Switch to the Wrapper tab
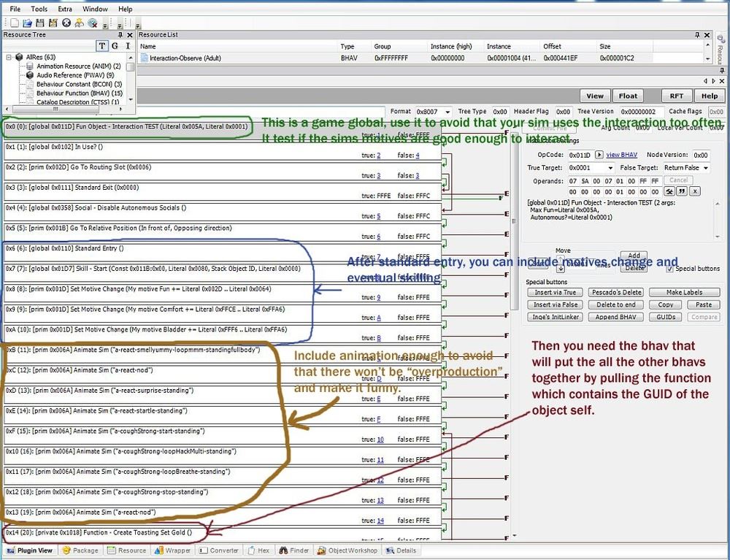 pyautogui.click(x=172, y=551)
